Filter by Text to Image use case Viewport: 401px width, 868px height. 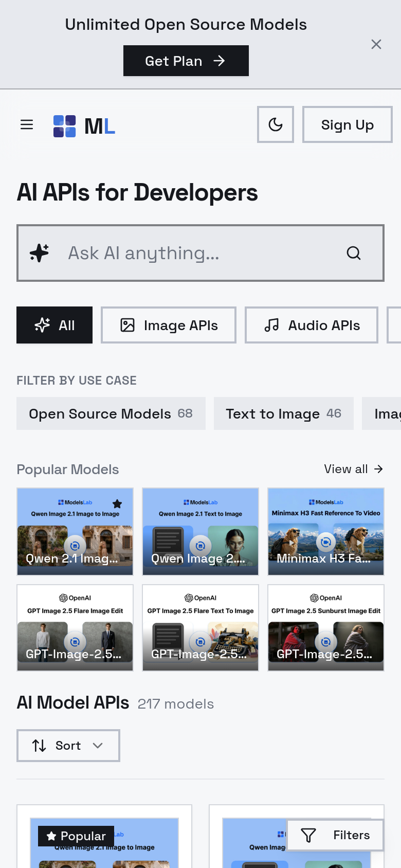tap(284, 413)
